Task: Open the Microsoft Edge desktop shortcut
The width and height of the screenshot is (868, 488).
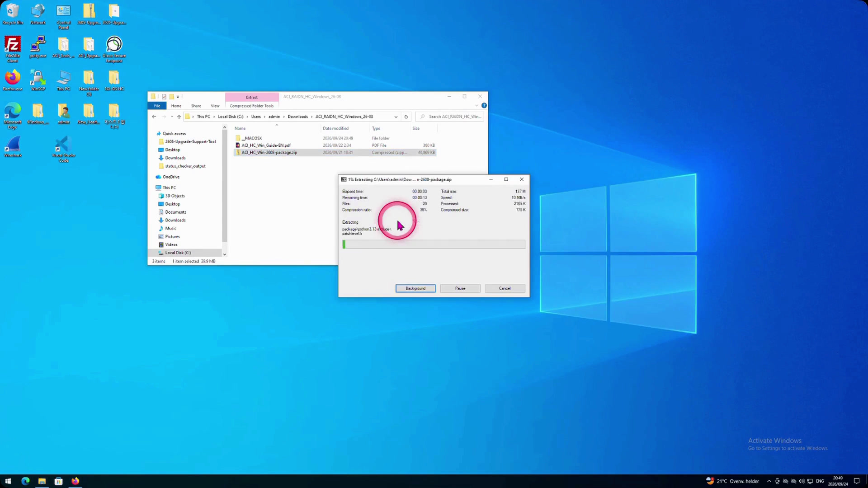Action: (13, 116)
